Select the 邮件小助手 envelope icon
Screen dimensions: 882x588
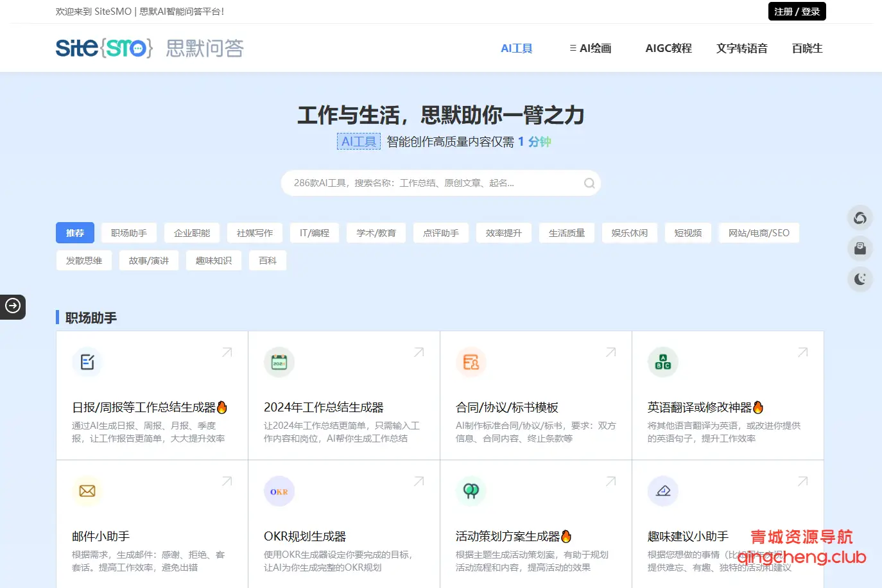point(87,490)
